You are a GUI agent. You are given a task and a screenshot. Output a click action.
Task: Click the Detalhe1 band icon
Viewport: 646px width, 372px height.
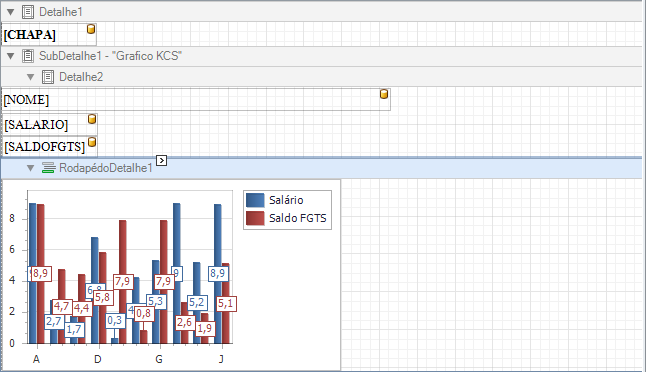(28, 12)
